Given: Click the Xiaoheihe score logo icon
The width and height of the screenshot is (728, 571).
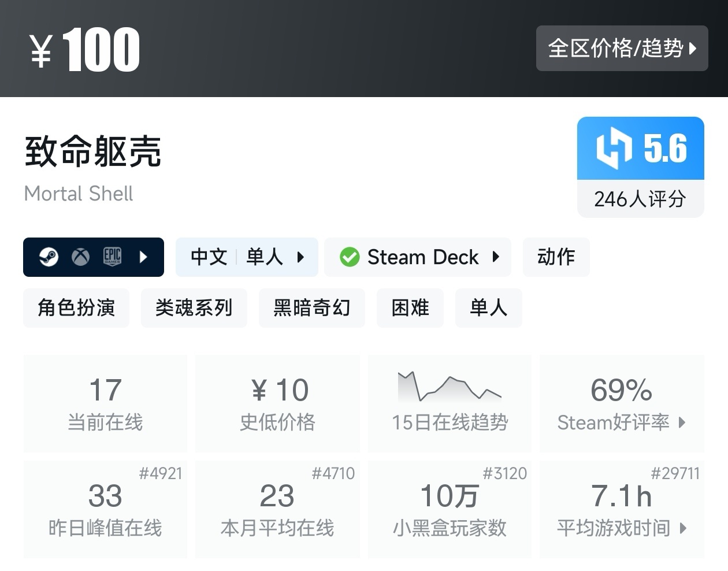Looking at the screenshot, I should [614, 149].
